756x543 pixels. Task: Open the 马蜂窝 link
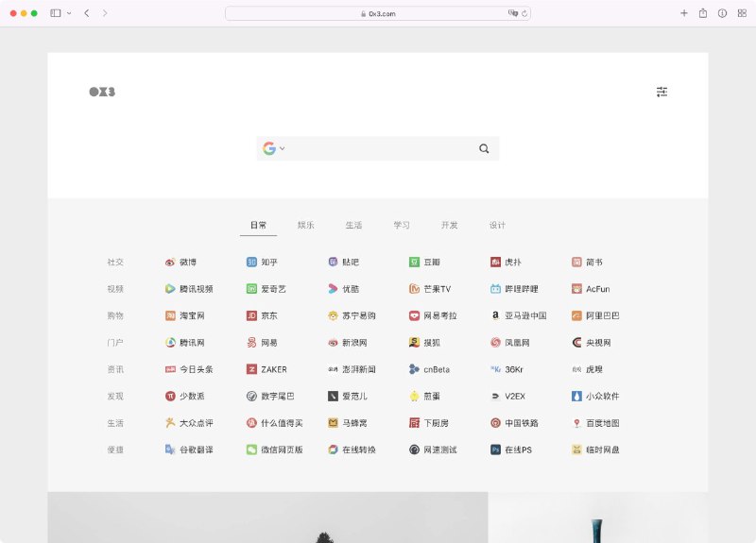[348, 423]
